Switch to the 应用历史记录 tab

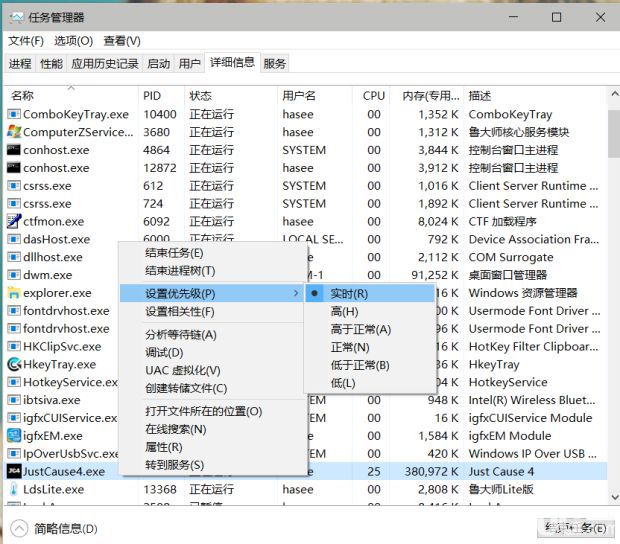105,64
